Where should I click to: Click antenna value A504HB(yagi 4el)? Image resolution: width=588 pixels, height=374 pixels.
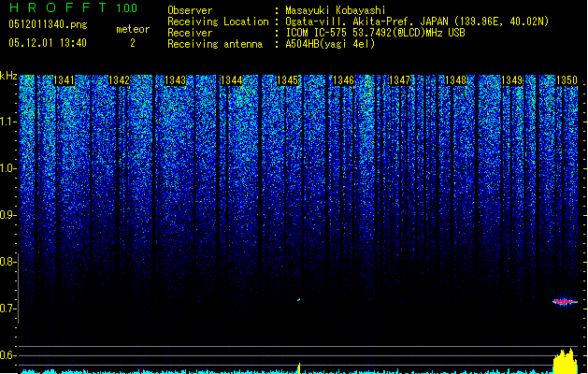pyautogui.click(x=330, y=44)
